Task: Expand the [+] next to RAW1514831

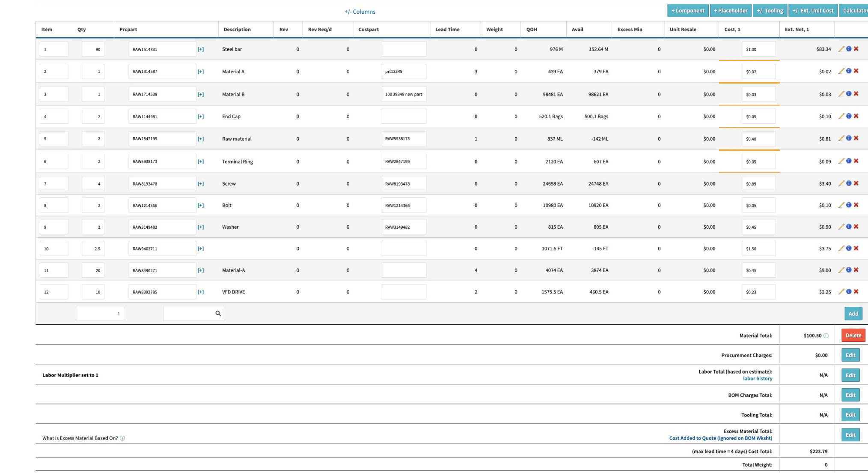Action: tap(201, 49)
